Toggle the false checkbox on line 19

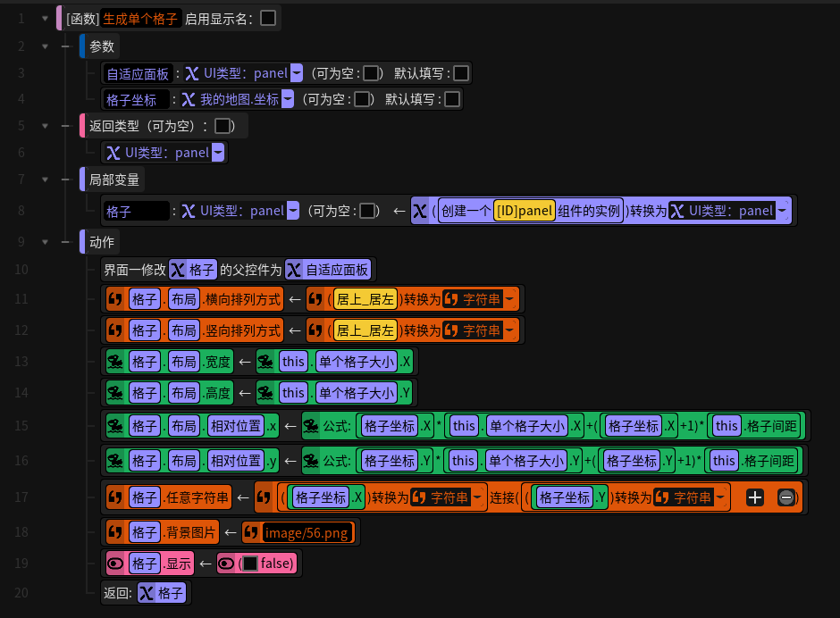[249, 564]
